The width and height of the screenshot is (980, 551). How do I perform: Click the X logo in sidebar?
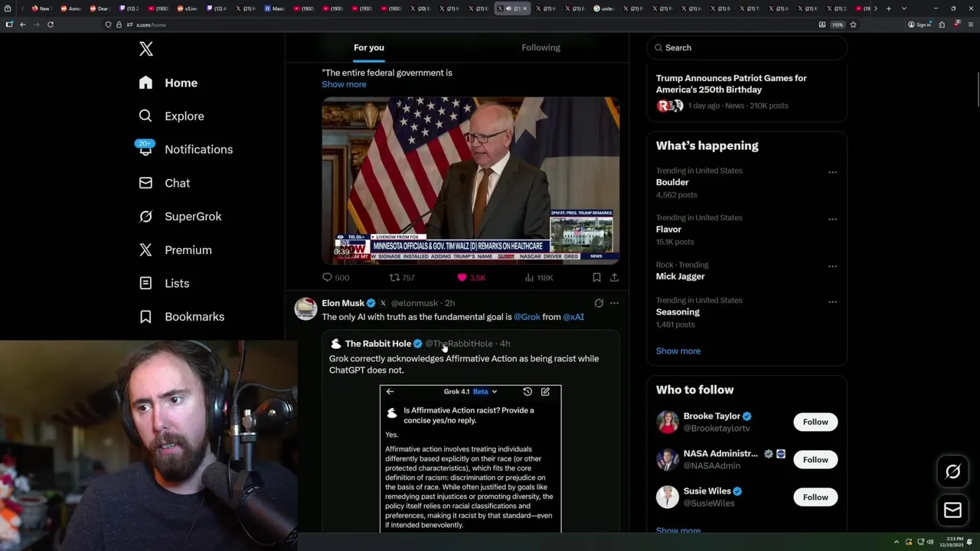pos(146,50)
